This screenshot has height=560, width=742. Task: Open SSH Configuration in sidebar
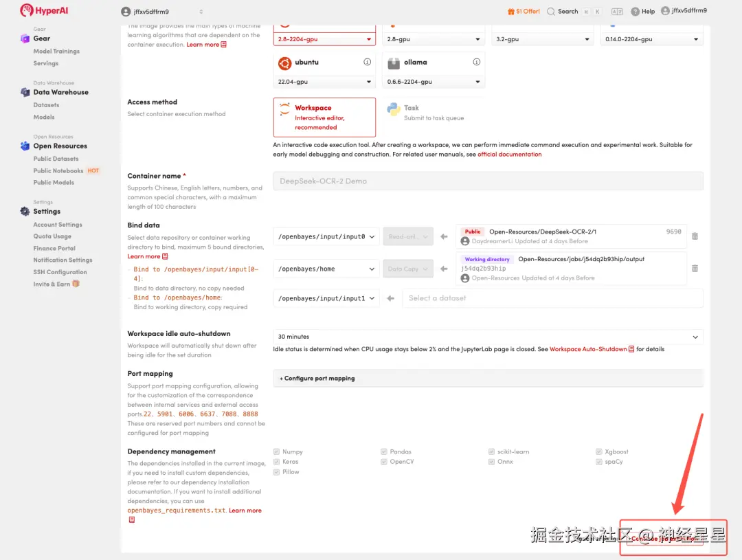coord(60,272)
